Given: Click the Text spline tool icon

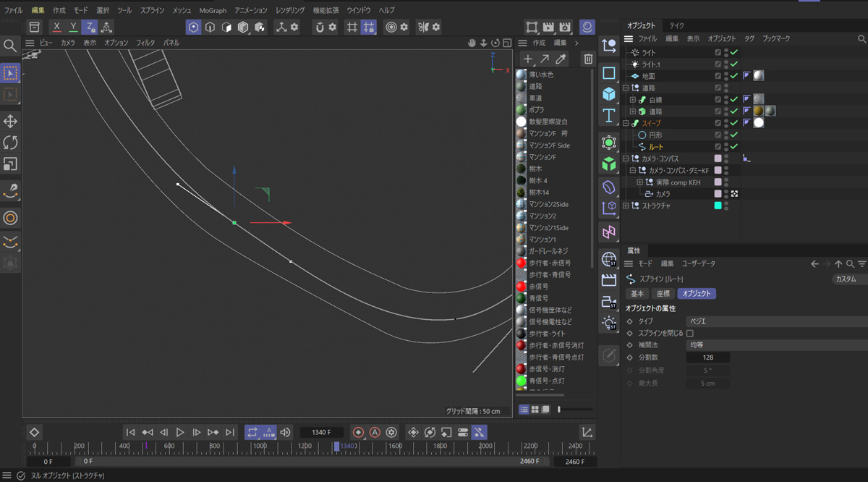Looking at the screenshot, I should pyautogui.click(x=609, y=115).
